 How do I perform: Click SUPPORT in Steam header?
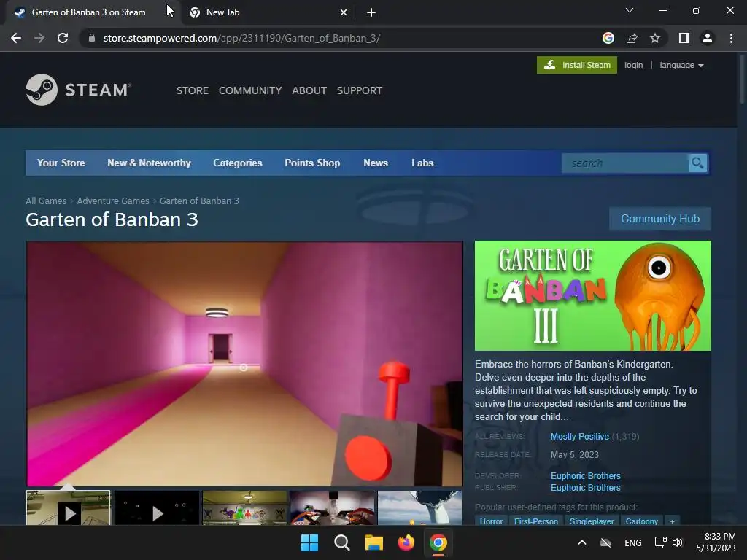[x=360, y=90]
